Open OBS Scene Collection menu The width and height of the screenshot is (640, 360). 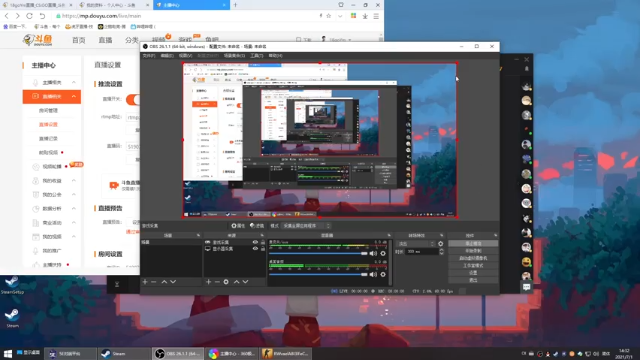point(234,56)
